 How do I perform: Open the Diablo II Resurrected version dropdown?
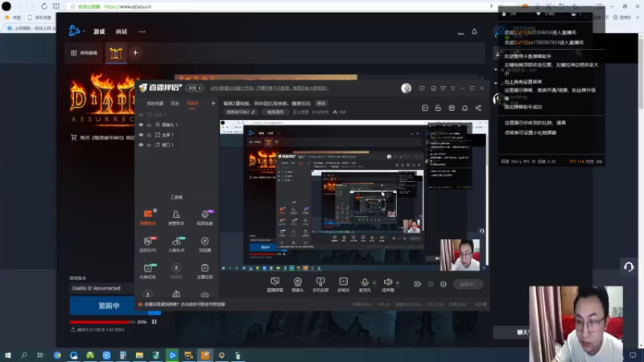tap(102, 288)
